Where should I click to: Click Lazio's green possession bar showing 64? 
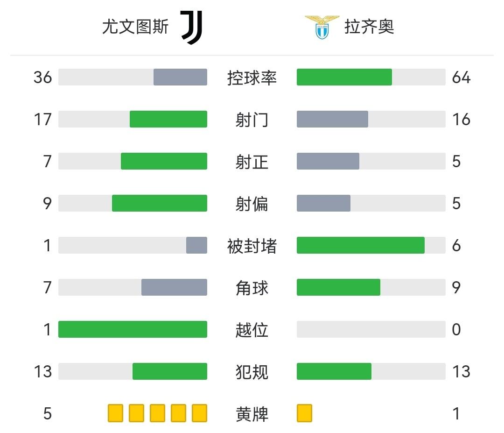point(344,77)
